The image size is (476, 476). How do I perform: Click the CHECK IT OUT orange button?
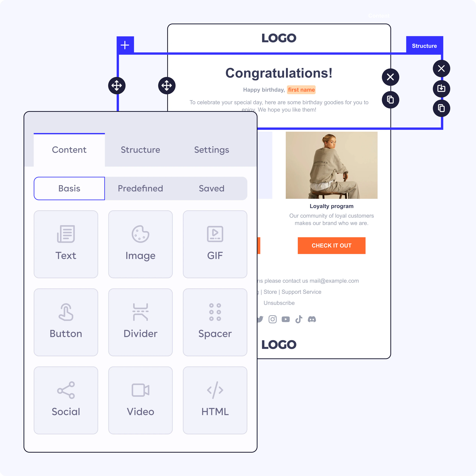pos(331,245)
